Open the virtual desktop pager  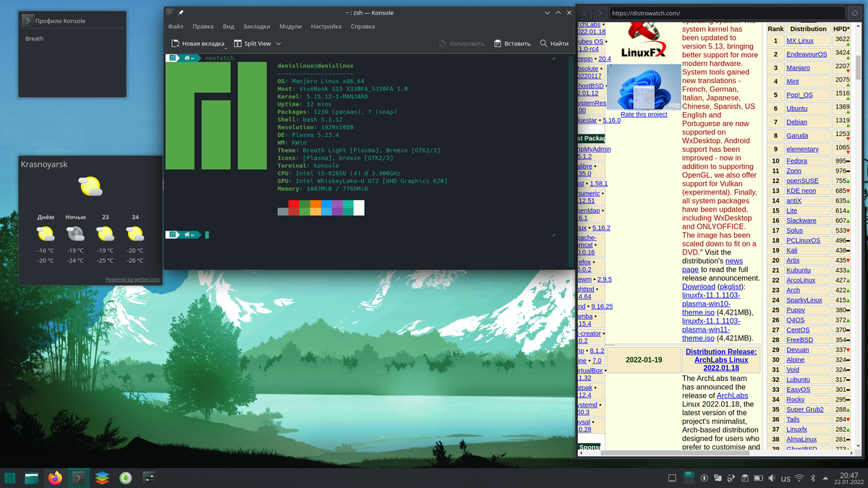point(689,478)
